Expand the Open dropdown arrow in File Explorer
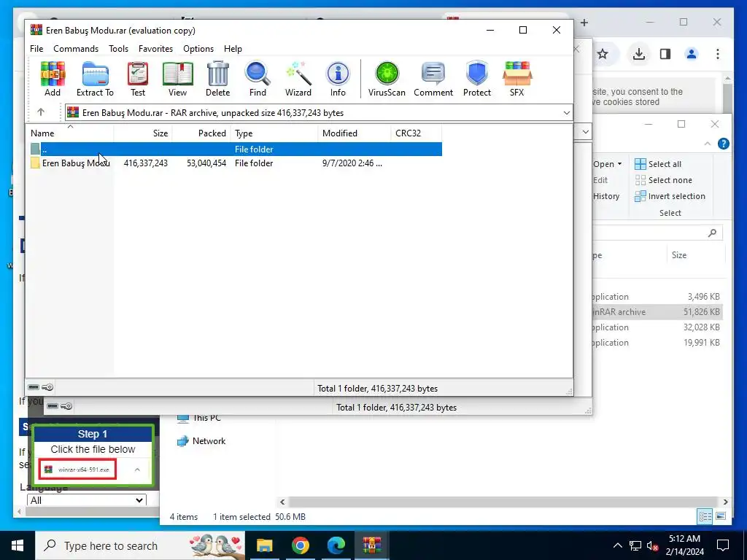This screenshot has width=747, height=560. pyautogui.click(x=620, y=164)
